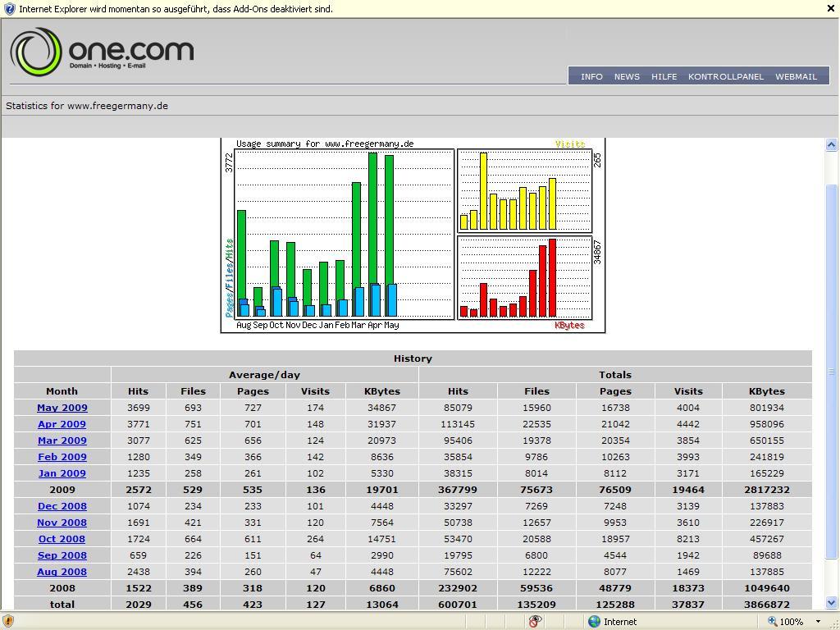This screenshot has width=840, height=630.
Task: Open the Mar 2009 statistics link
Action: 62,441
